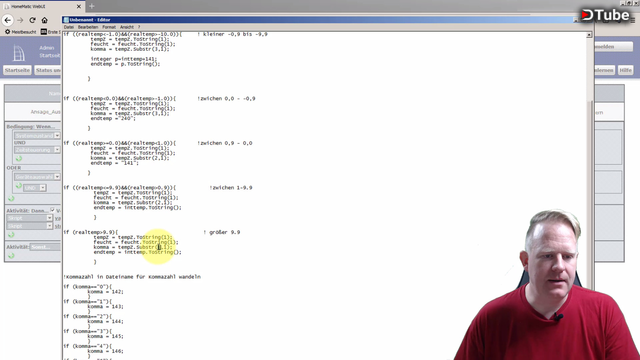Click the DTube logo overlay
Screen dimensions: 640x360
click(x=605, y=15)
